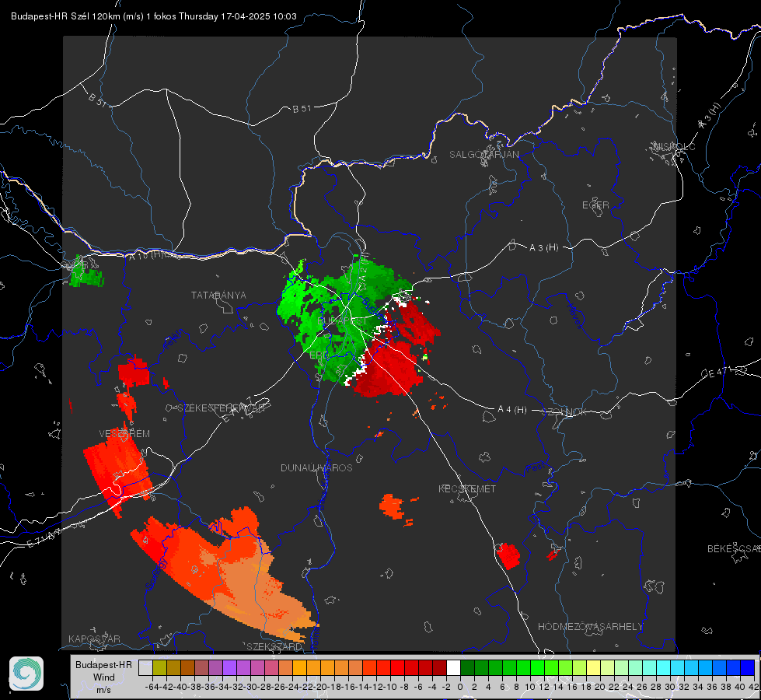Viewport: 761px width, 700px height.
Task: Select the title text Budapest-HR Szél 120km
Action: 65,16
